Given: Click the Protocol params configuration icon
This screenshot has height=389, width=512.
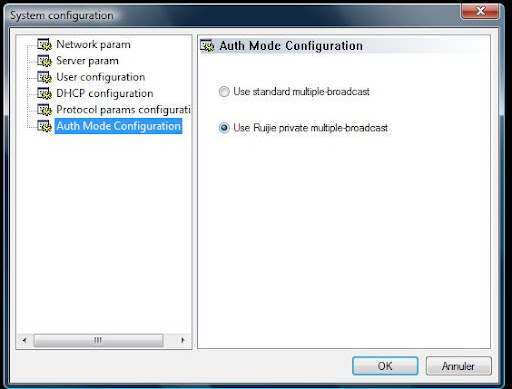Looking at the screenshot, I should [44, 110].
